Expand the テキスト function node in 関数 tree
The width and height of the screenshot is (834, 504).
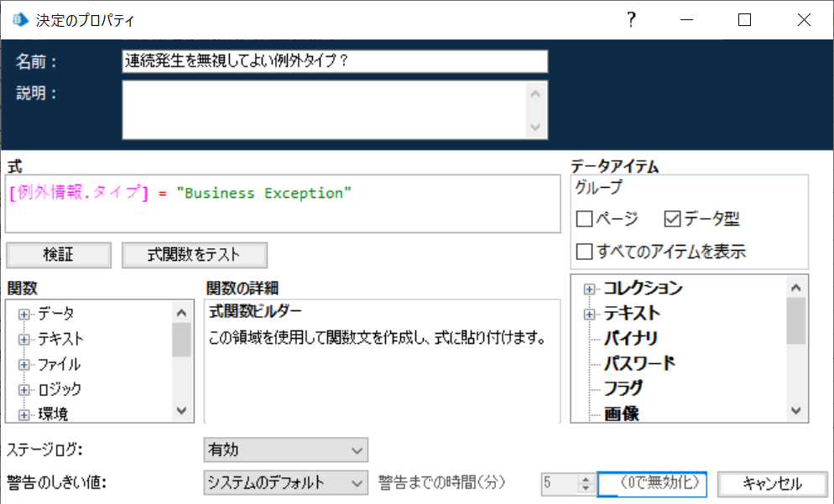coord(24,339)
